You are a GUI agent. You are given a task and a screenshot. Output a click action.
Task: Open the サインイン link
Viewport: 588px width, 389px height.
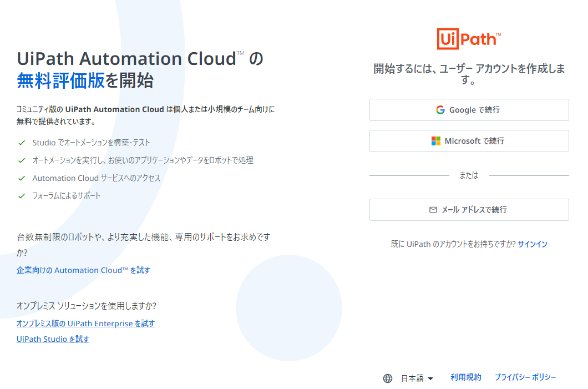(x=533, y=244)
